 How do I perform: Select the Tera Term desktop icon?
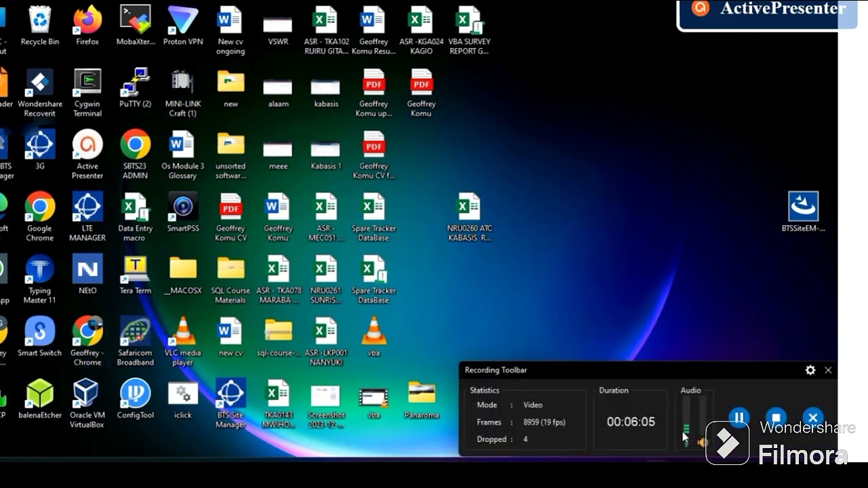click(x=135, y=275)
